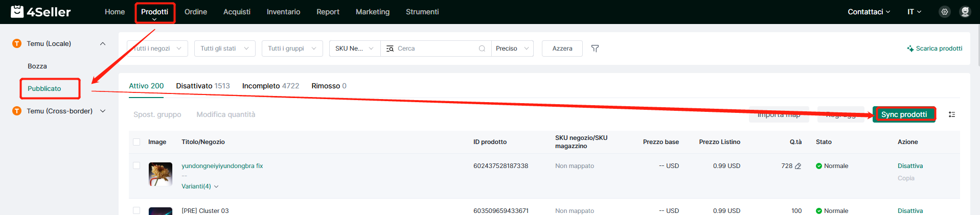Open the Report menu
Image resolution: width=980 pixels, height=215 pixels.
(328, 12)
